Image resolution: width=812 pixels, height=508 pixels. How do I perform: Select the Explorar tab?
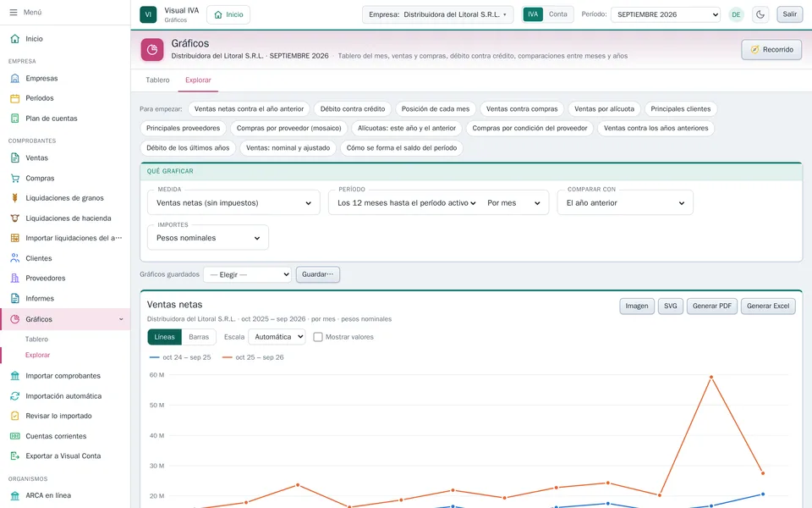198,80
